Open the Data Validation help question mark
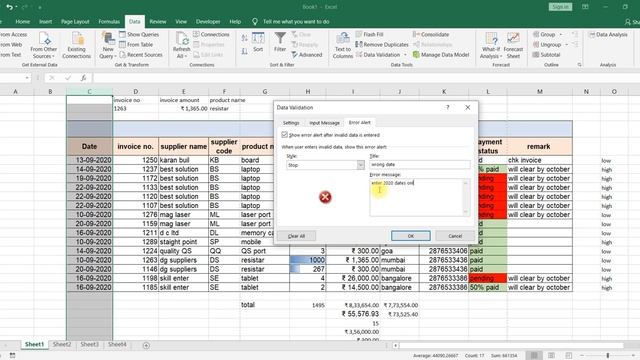 [447, 107]
